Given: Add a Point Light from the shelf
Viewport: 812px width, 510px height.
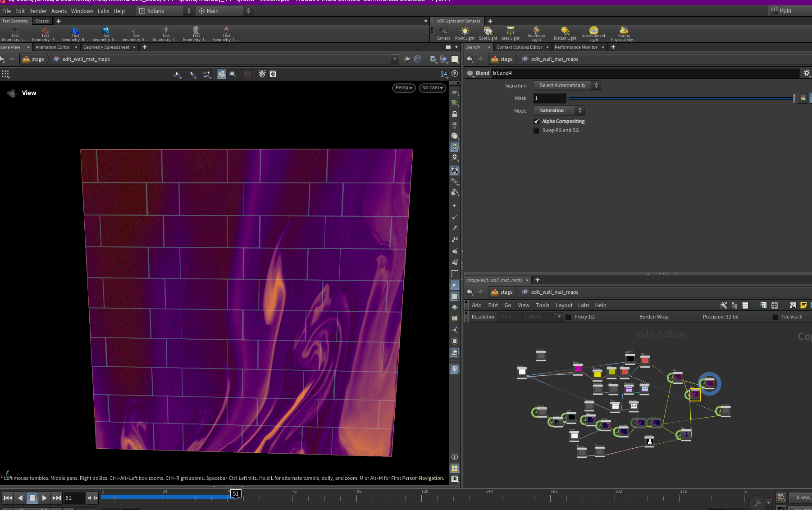Looking at the screenshot, I should [465, 33].
